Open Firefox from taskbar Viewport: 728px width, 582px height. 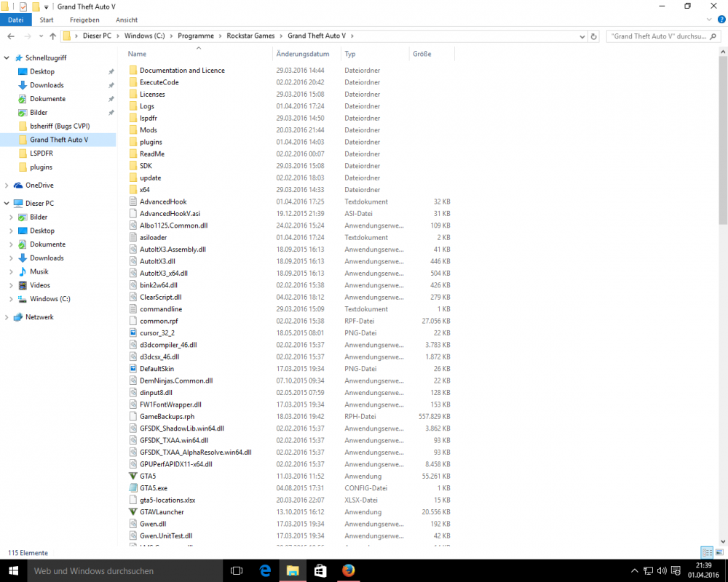[x=348, y=570]
